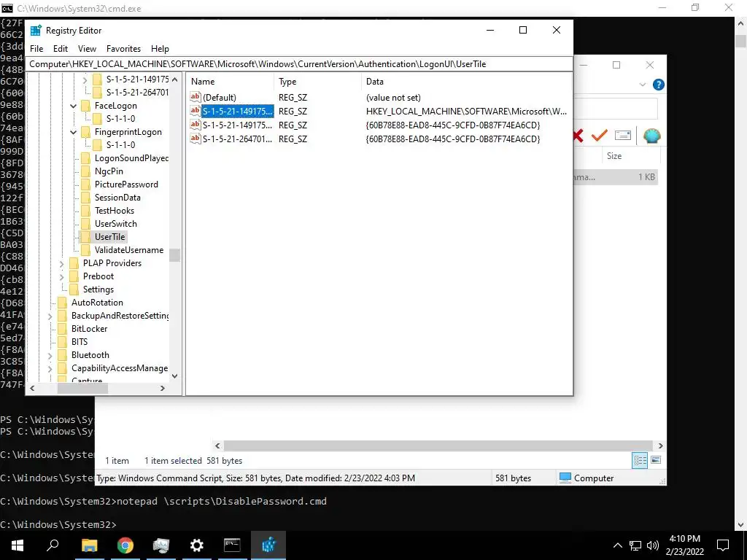Open taskbar search magnifier
Viewport: 747px width, 560px height.
click(53, 545)
